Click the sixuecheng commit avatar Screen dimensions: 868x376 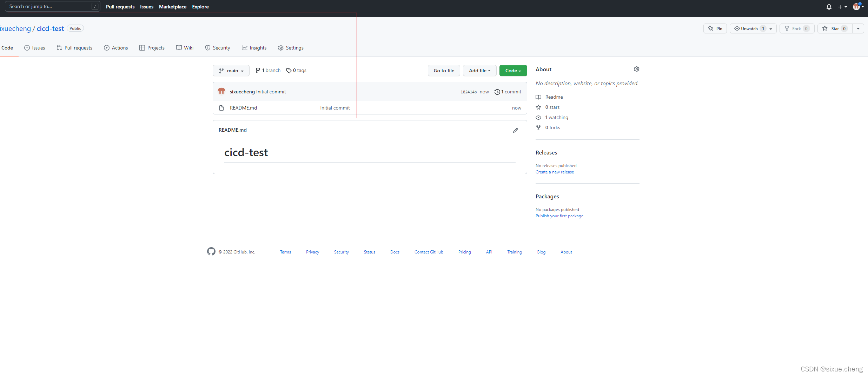(221, 91)
